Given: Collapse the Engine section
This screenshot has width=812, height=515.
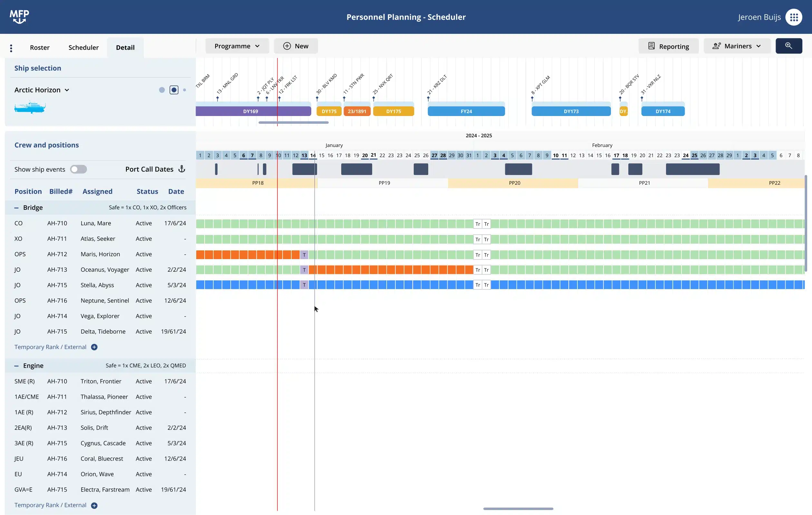Looking at the screenshot, I should pos(16,365).
